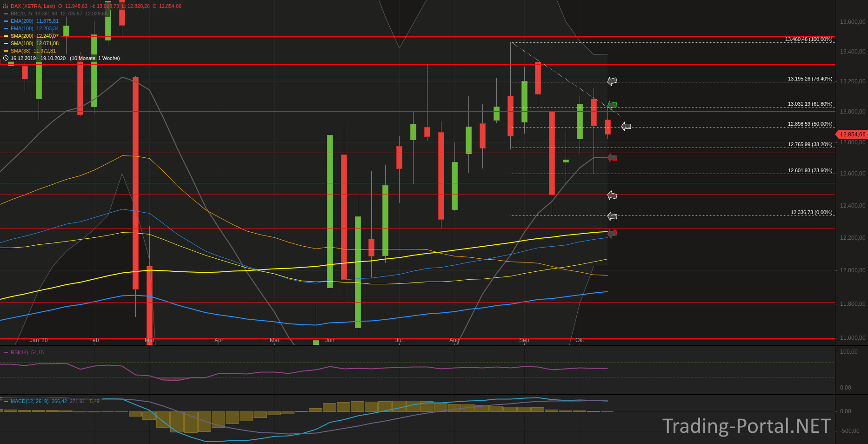The height and width of the screenshot is (444, 868).
Task: Select the DAX (XETRA, Last) title label
Action: 33,6
